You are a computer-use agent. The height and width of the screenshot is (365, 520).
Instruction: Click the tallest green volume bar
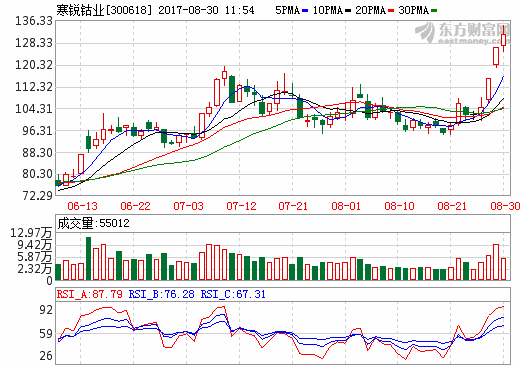[x=88, y=258]
